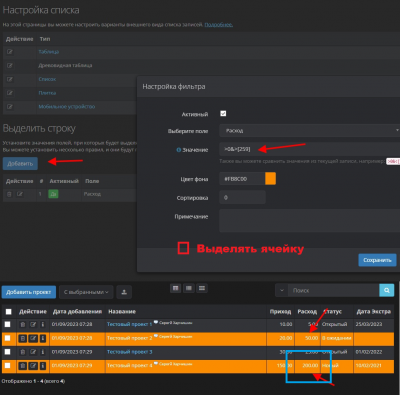
Task: Click edit icon for Мобильное устройство row
Action: click(10, 107)
